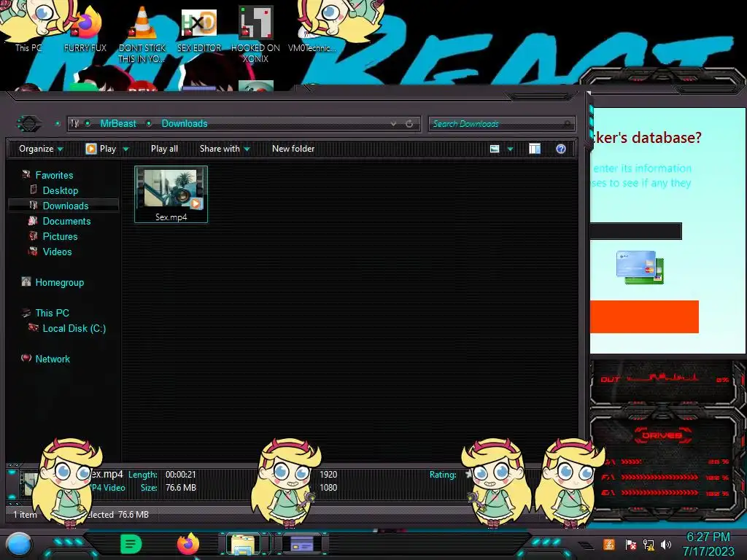The width and height of the screenshot is (747, 560).
Task: Show hidden tray icons
Action: point(587,545)
